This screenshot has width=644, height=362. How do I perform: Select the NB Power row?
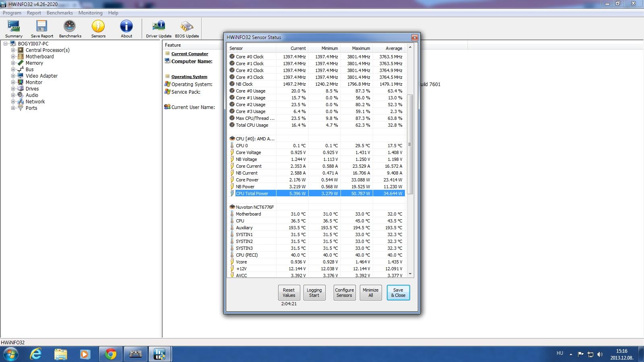tap(317, 187)
